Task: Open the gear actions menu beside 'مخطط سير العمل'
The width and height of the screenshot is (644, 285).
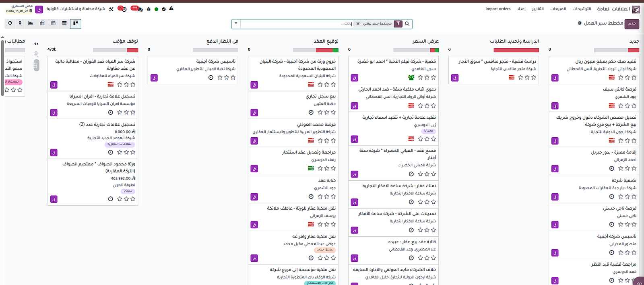Action: pyautogui.click(x=580, y=23)
